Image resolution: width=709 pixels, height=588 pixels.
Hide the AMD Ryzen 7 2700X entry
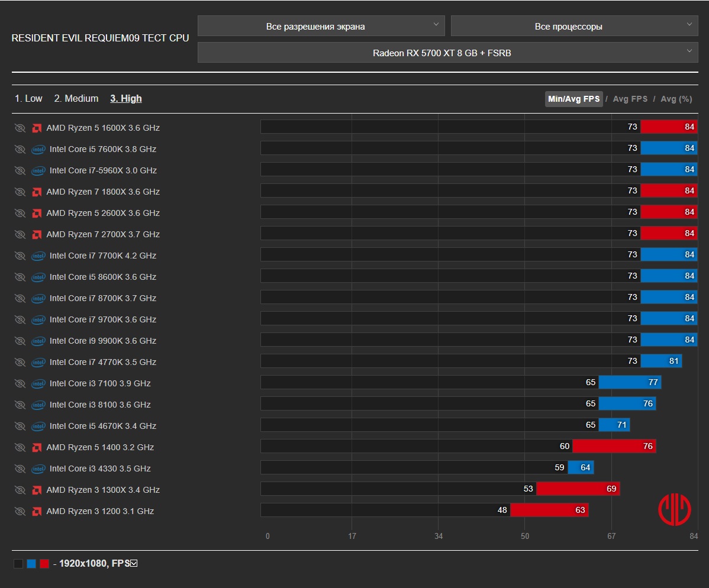(20, 234)
